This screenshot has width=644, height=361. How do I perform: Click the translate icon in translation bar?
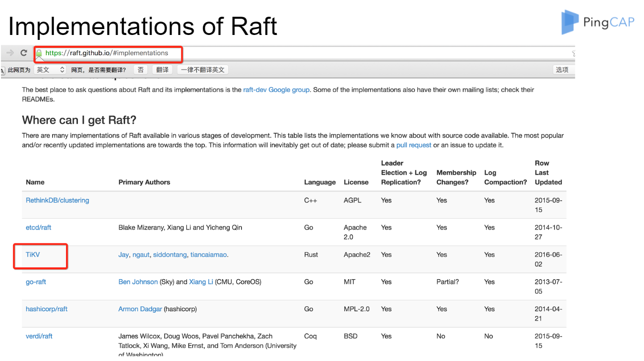pos(3,70)
